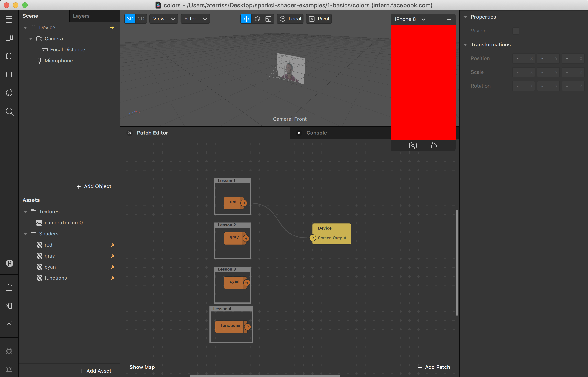Click the simulator camera switch icon
The width and height of the screenshot is (588, 377).
click(412, 145)
